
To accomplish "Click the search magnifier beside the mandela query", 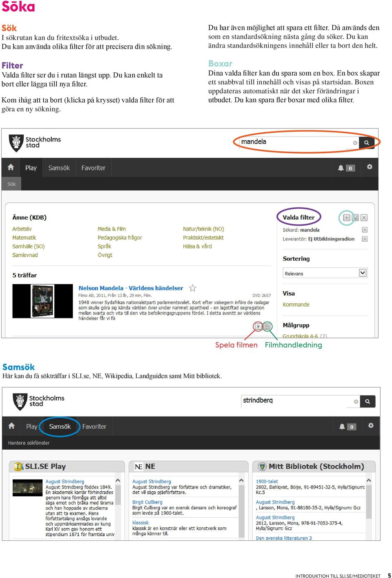I will [367, 143].
